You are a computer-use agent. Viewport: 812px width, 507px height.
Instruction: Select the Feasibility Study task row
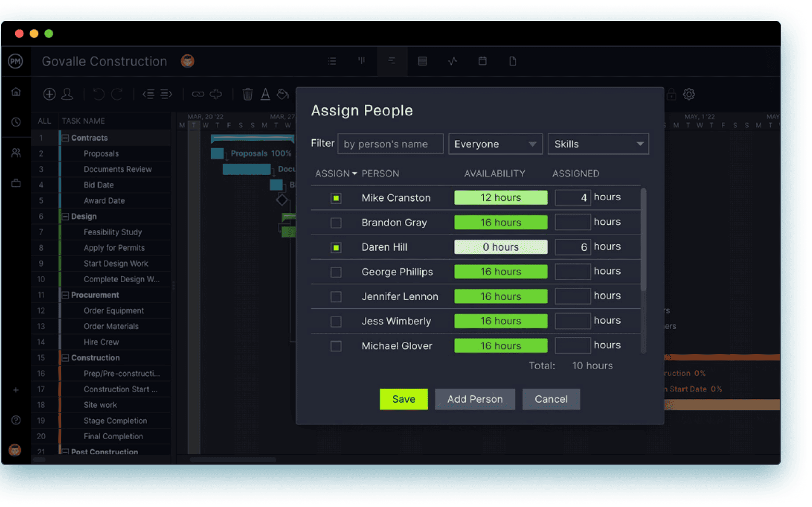(113, 232)
